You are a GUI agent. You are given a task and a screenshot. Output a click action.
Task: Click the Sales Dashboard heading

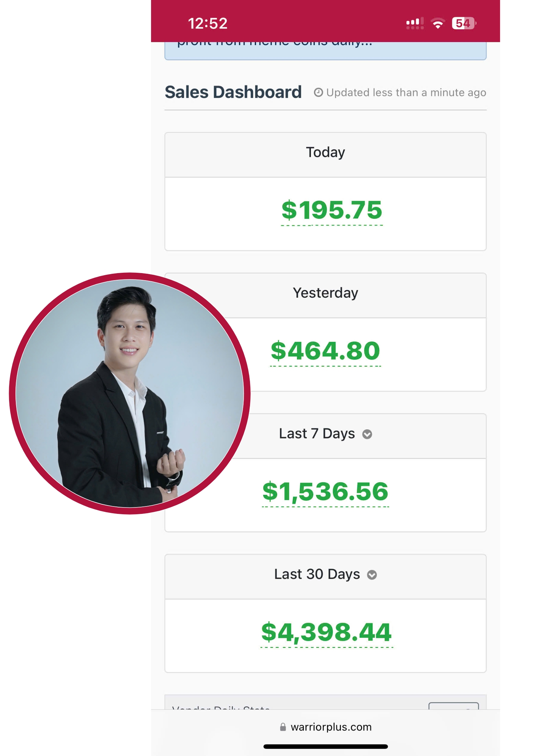(233, 92)
